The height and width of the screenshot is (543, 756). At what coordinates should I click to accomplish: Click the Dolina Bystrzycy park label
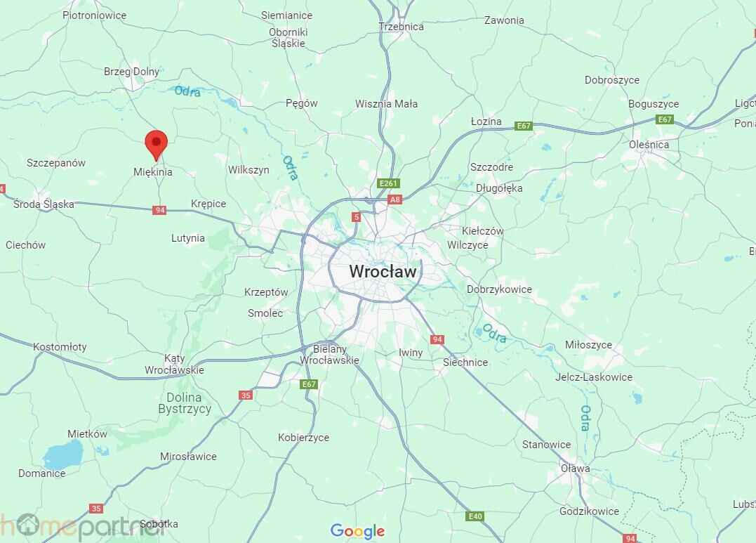(x=185, y=403)
